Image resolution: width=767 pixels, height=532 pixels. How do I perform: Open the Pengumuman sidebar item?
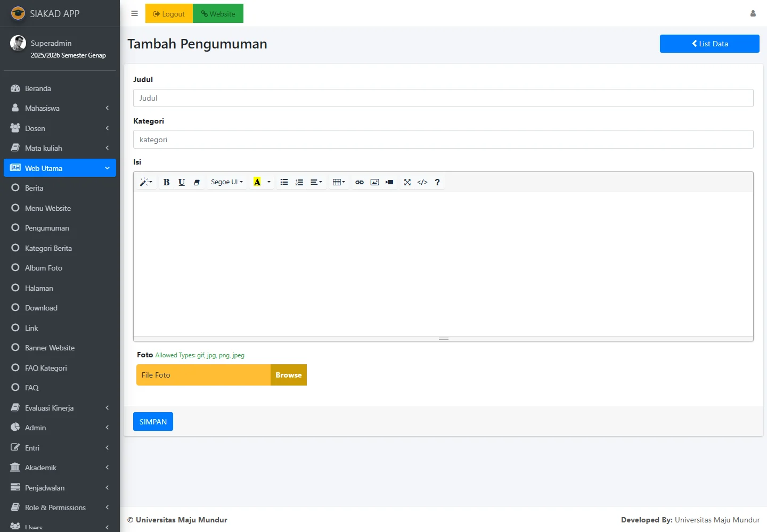[47, 228]
